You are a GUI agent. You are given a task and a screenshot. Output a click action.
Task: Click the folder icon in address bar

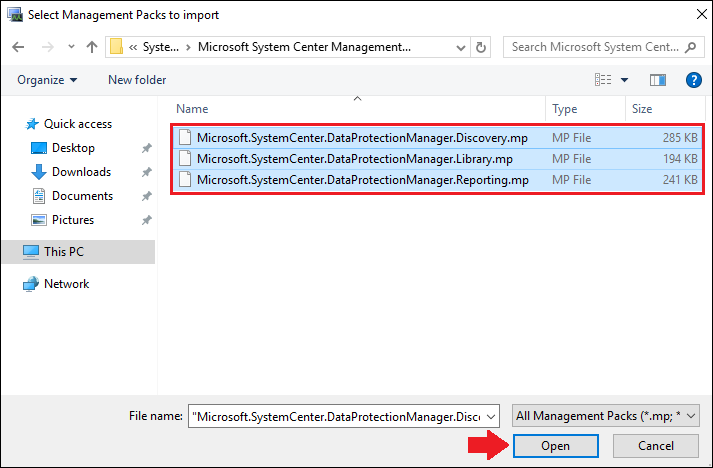pos(116,47)
